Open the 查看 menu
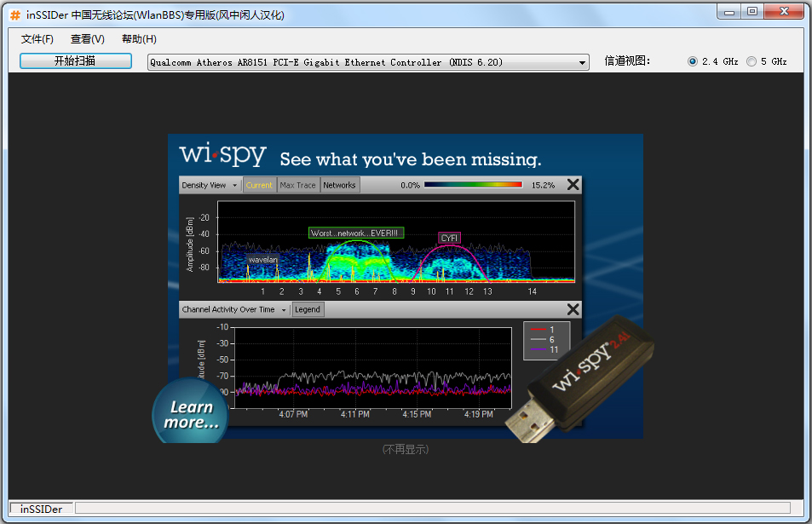The width and height of the screenshot is (812, 524). coord(88,38)
